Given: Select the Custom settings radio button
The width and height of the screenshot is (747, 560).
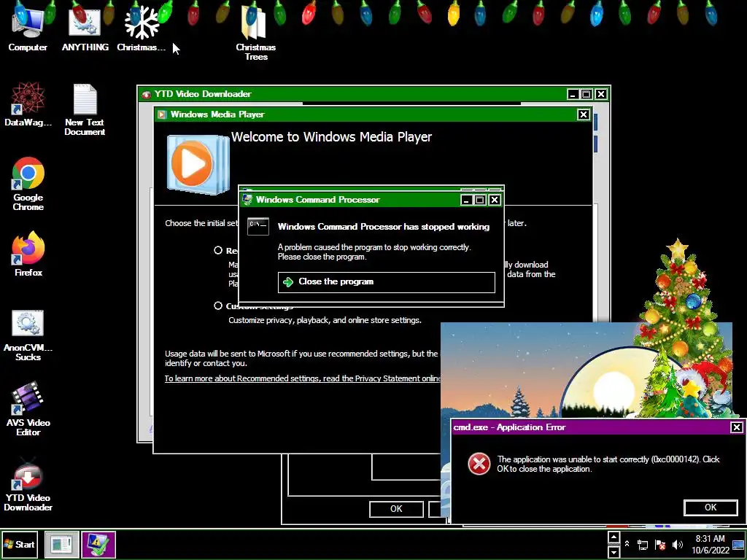Looking at the screenshot, I should coord(217,306).
